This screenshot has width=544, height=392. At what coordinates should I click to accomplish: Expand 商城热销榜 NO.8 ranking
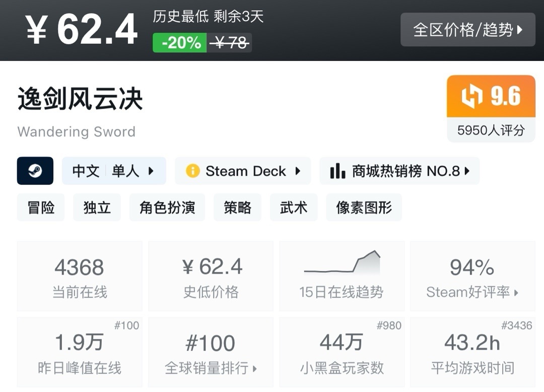pos(399,171)
